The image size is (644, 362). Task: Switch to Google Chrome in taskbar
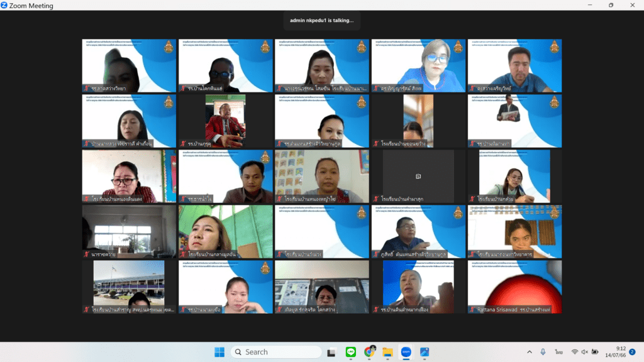click(x=369, y=352)
